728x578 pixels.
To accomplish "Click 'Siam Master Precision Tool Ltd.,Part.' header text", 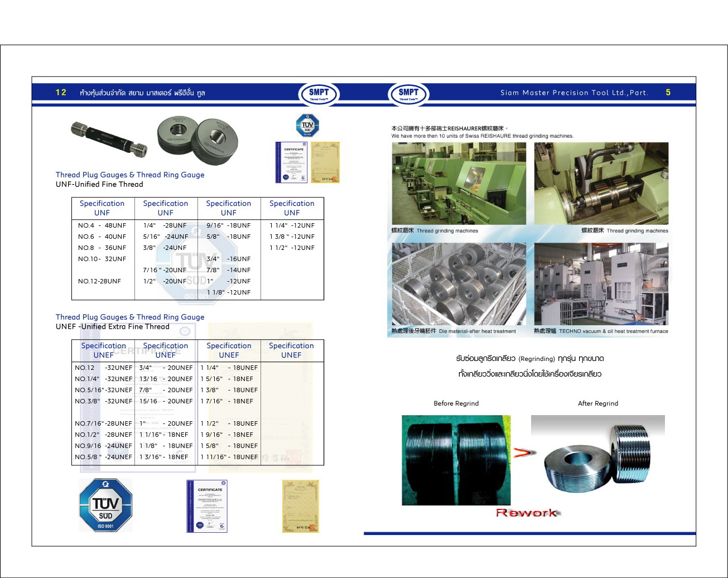I will (574, 93).
